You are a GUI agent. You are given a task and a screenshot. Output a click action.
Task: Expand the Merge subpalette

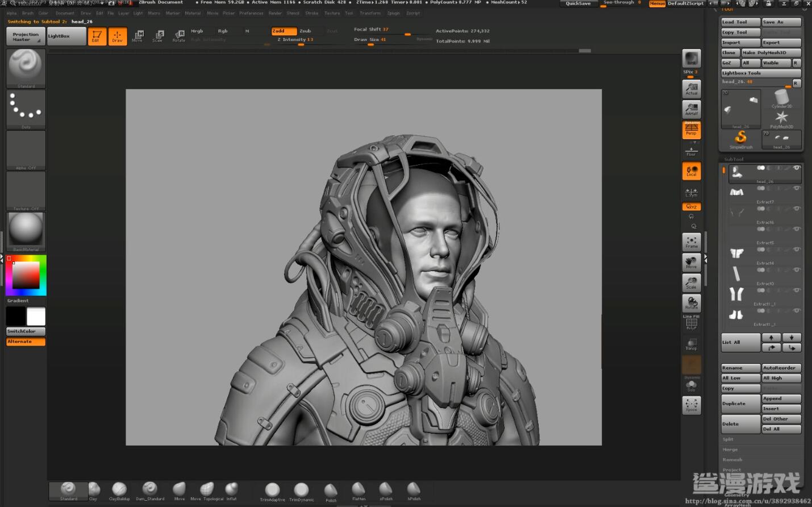click(730, 450)
